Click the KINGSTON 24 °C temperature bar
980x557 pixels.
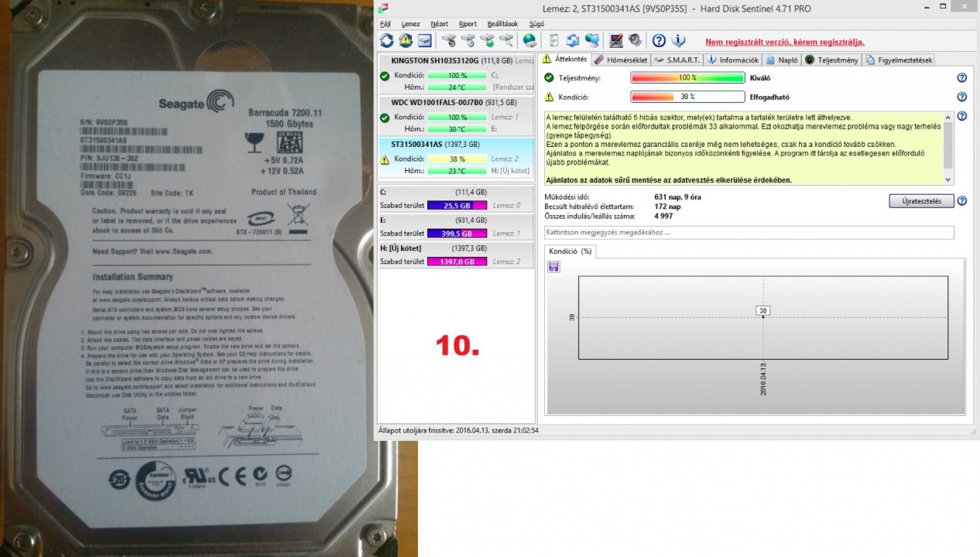pos(457,87)
